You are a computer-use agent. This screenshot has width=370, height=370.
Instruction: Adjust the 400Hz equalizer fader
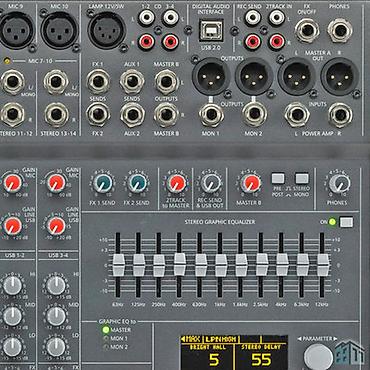click(x=180, y=264)
